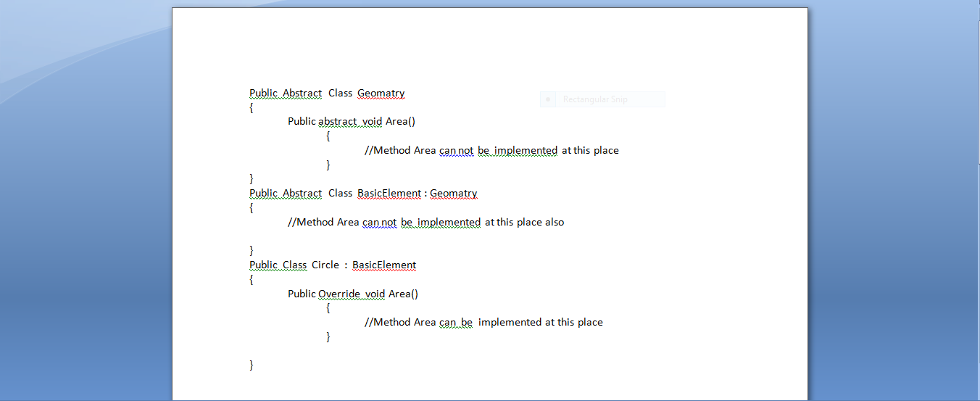980x401 pixels.
Task: Click "Class" in the first line of code
Action: 340,93
